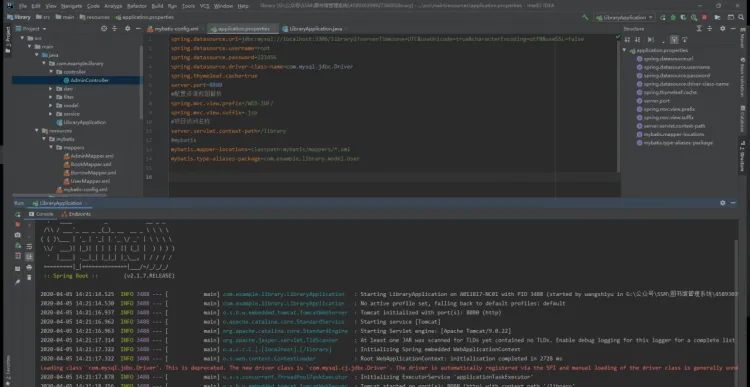
Task: Open Run panel settings gear
Action: pos(723,203)
